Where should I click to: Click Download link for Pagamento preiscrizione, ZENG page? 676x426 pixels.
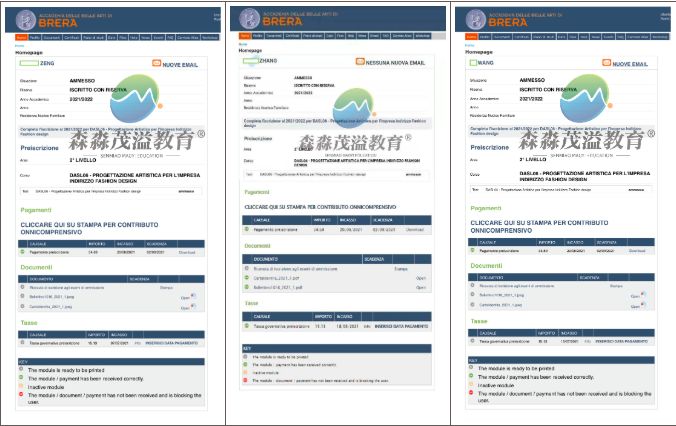tap(187, 253)
